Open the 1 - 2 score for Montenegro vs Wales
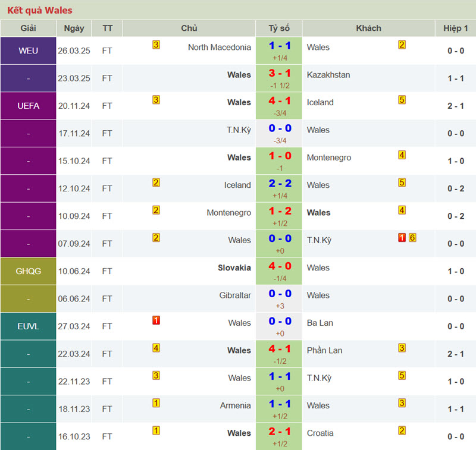This screenshot has width=476, height=450. [280, 211]
